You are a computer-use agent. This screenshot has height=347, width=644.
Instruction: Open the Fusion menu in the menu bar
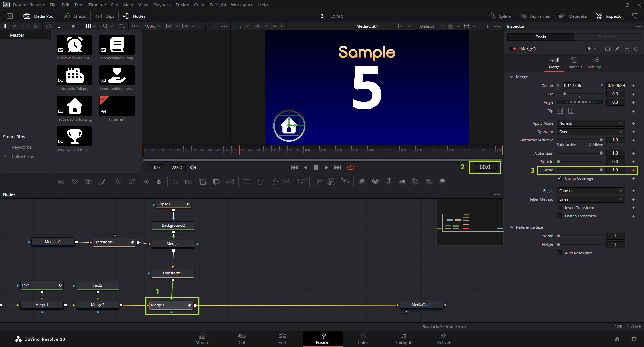pos(182,5)
